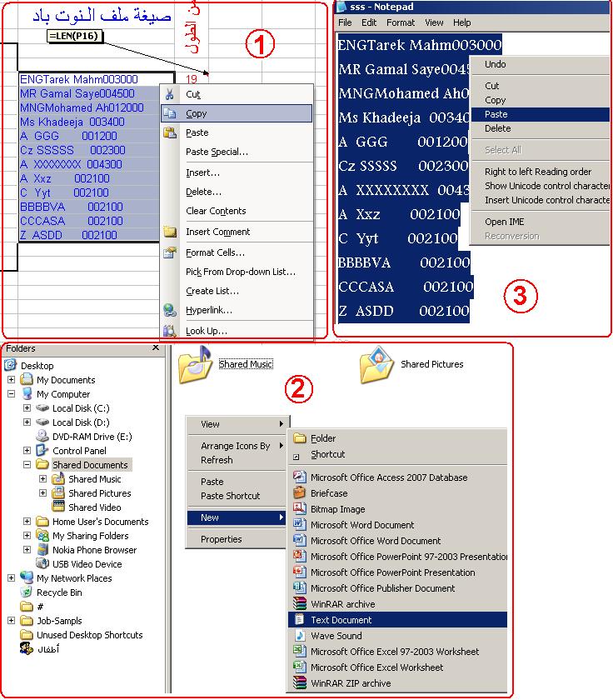Click the Look Up binoculars icon
The height and width of the screenshot is (700, 613).
pos(170,331)
